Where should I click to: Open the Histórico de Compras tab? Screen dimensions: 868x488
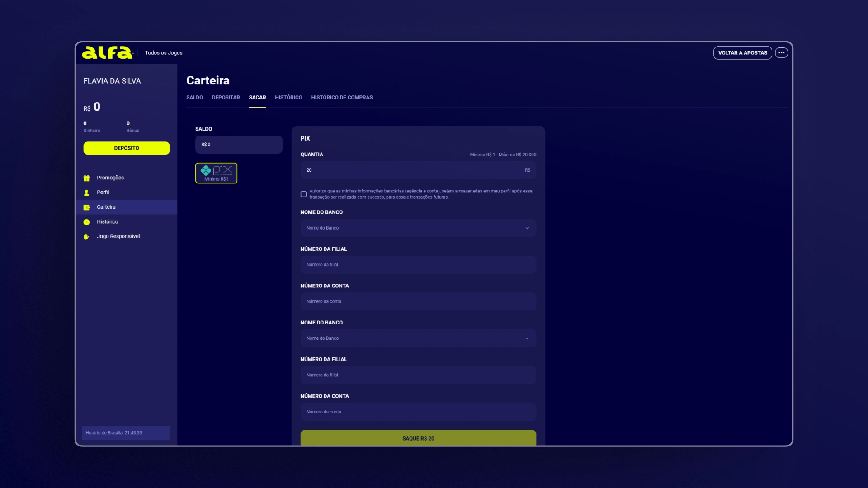342,98
